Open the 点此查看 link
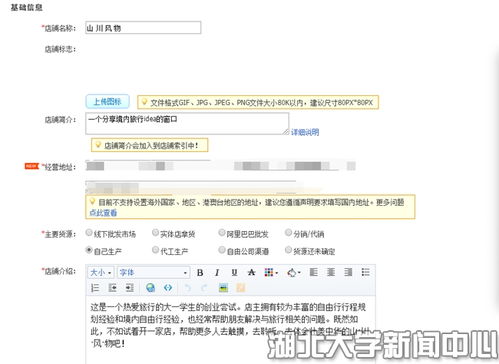The width and height of the screenshot is (499, 364). click(103, 213)
